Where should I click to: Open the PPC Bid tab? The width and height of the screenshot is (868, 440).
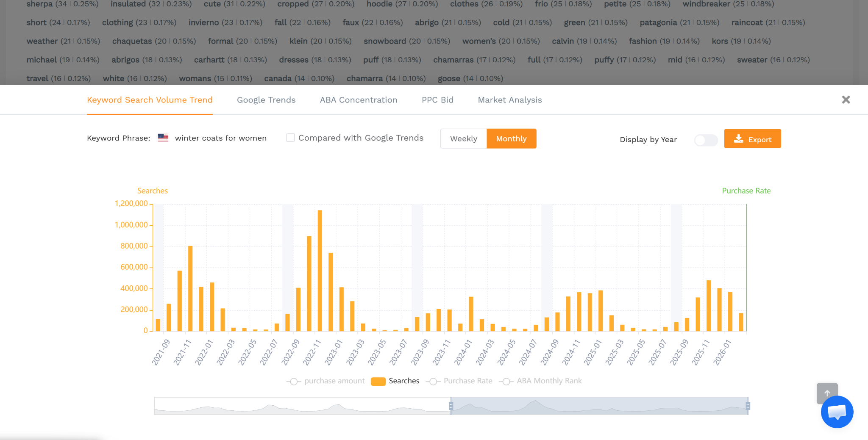(437, 100)
